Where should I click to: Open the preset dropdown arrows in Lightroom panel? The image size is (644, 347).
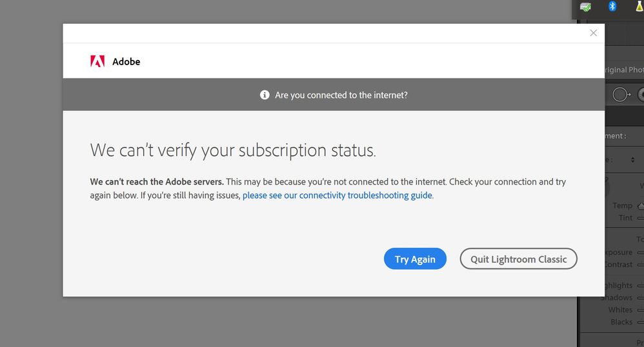[x=633, y=159]
